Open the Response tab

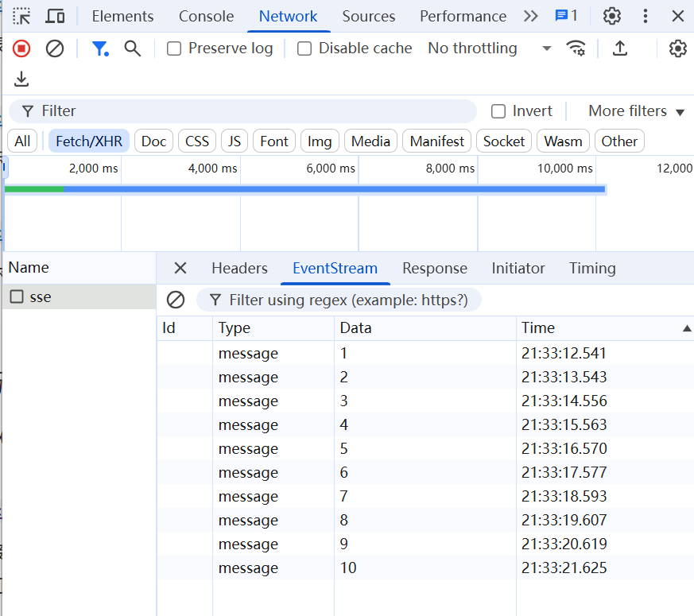click(x=435, y=268)
